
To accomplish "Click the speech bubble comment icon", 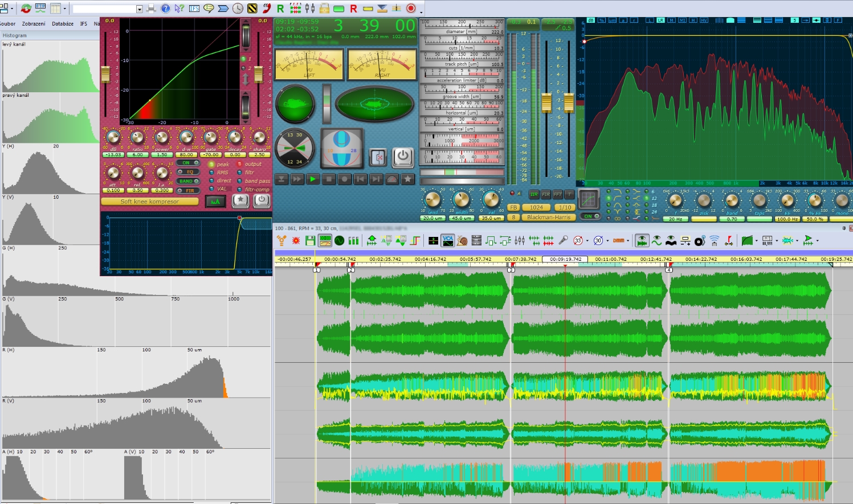I will (x=209, y=9).
